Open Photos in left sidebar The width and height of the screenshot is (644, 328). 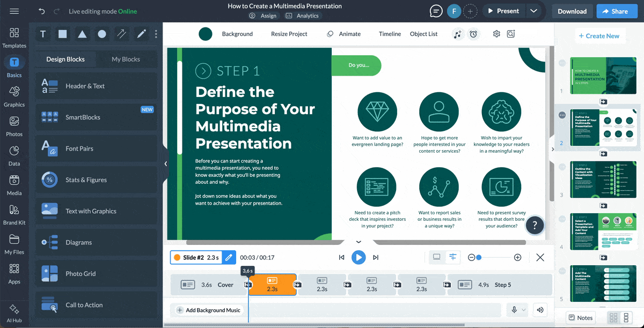pyautogui.click(x=14, y=126)
